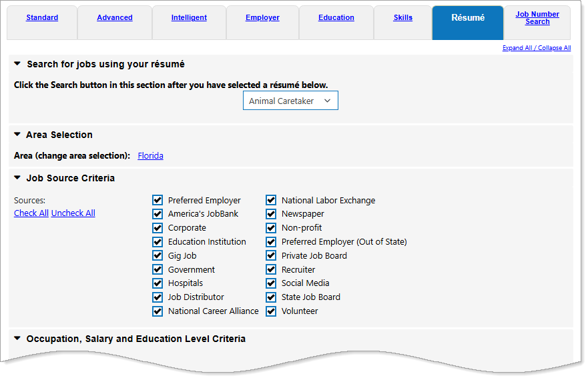Collapse the Job Source Criteria section

[18, 178]
